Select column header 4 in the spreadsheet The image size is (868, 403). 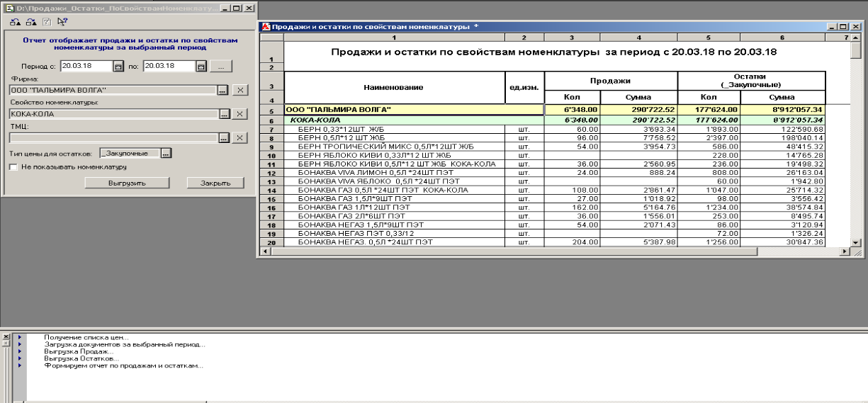[x=638, y=36]
